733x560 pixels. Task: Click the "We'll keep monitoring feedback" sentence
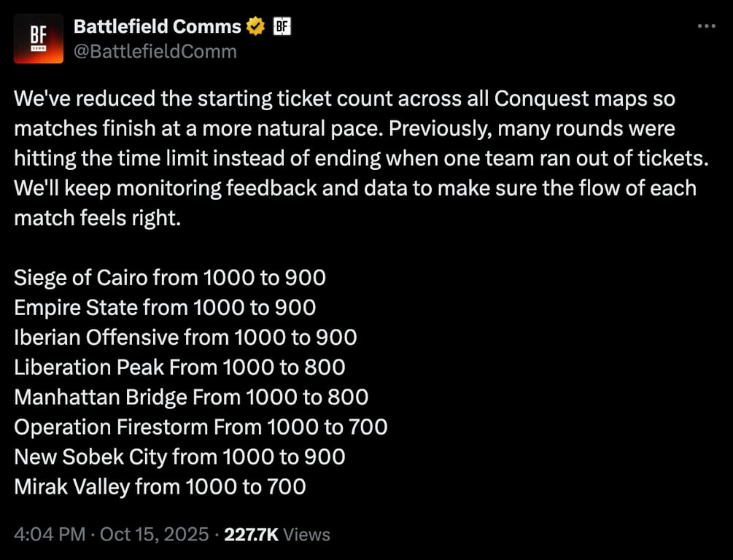point(354,188)
